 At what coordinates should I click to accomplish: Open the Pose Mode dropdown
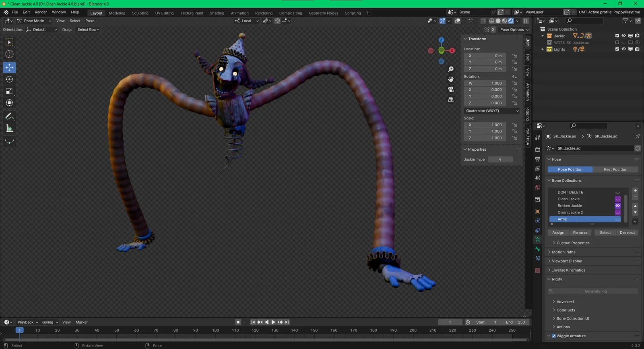click(x=34, y=21)
